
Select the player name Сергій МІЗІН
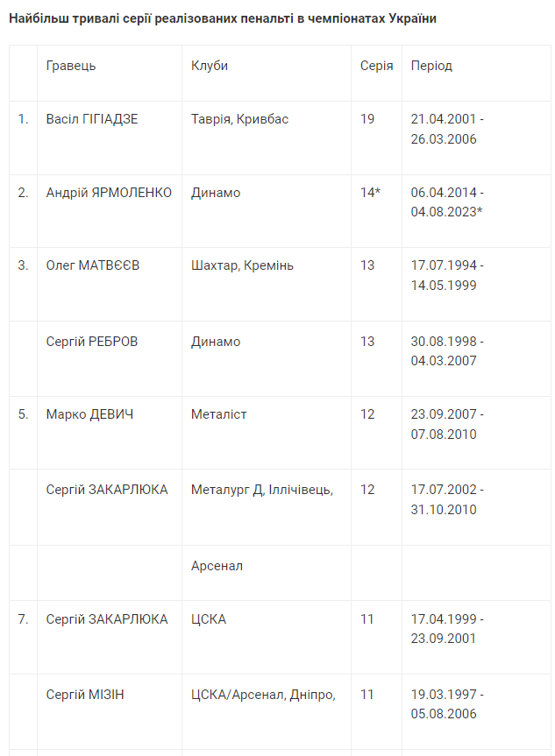tap(85, 695)
